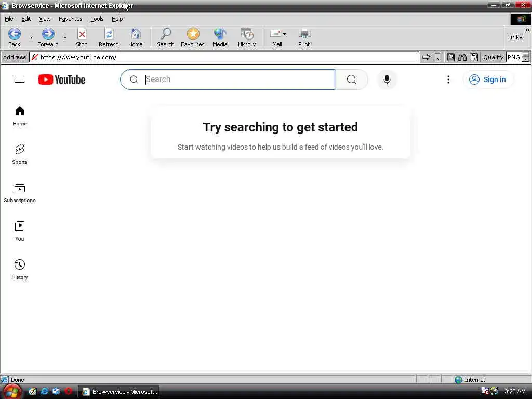Stop page loading with the Stop button
This screenshot has height=399, width=532.
coord(82,37)
